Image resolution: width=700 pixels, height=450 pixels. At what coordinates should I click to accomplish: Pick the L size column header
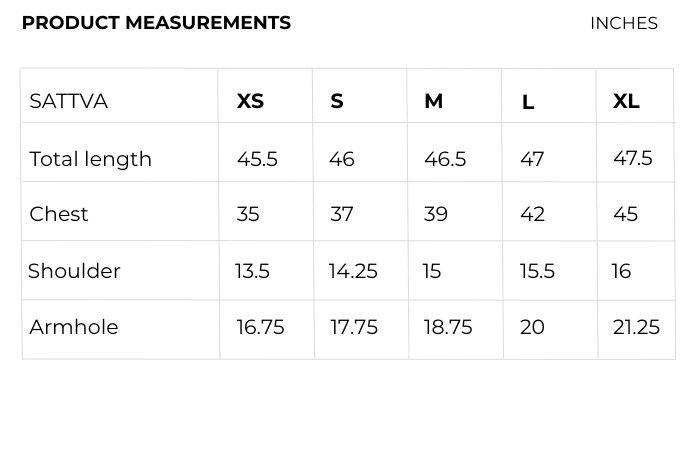[x=528, y=102]
